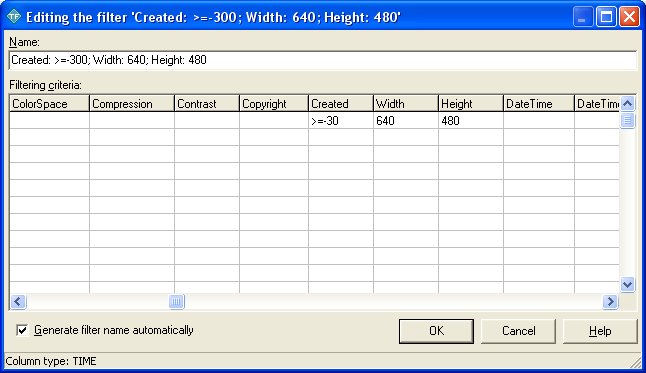This screenshot has height=373, width=646.
Task: Click the Name input field
Action: tap(323, 60)
